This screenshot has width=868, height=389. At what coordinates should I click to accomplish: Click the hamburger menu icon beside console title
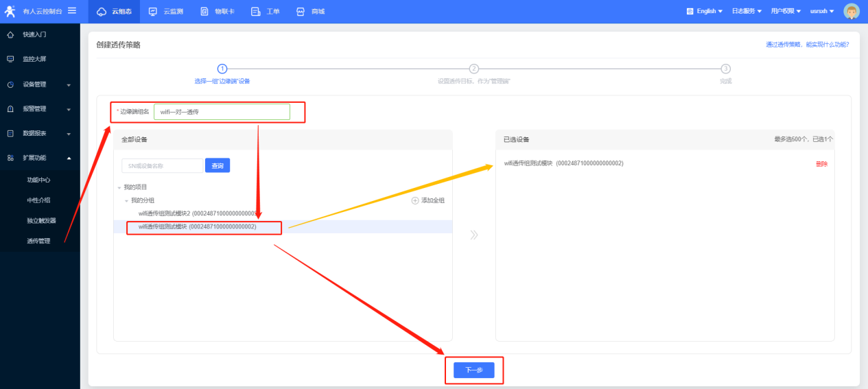[72, 10]
